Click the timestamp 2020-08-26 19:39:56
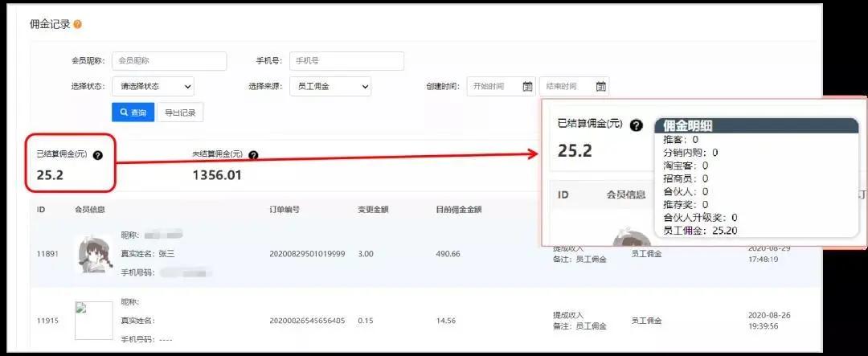 769,321
